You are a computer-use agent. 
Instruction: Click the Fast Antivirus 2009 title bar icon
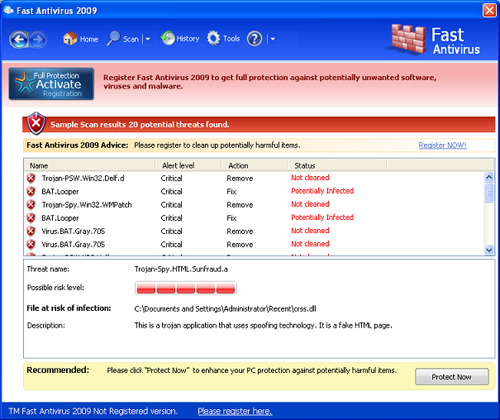pos(8,10)
